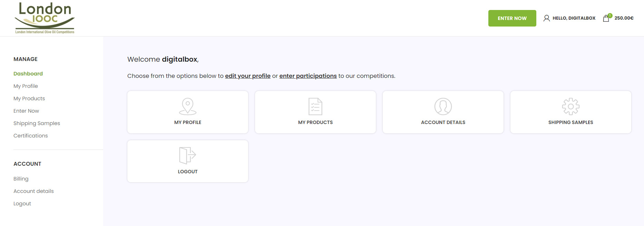This screenshot has width=644, height=226.
Task: Follow the 'enter participations' link
Action: [308, 76]
